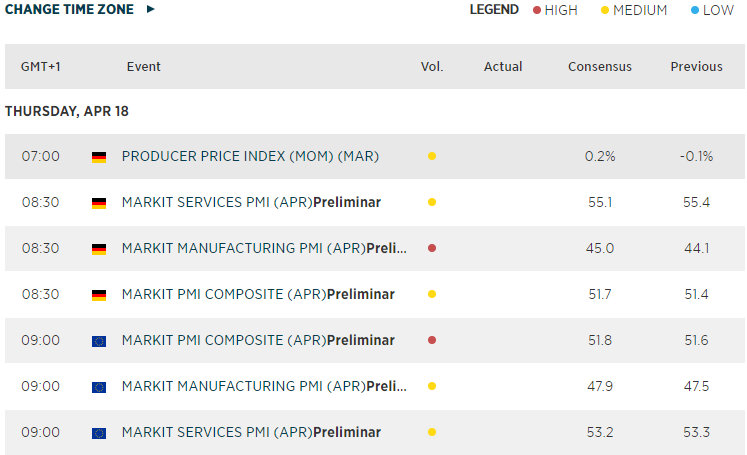
Task: Click the GMT+1 time column header
Action: 41,67
